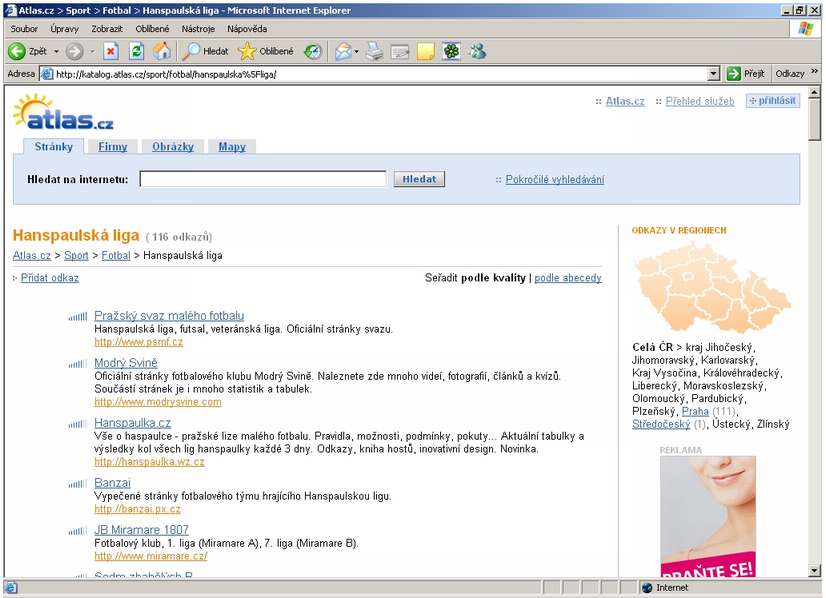Click the vertical scrollbar up arrow
826x598 pixels.
pyautogui.click(x=814, y=92)
